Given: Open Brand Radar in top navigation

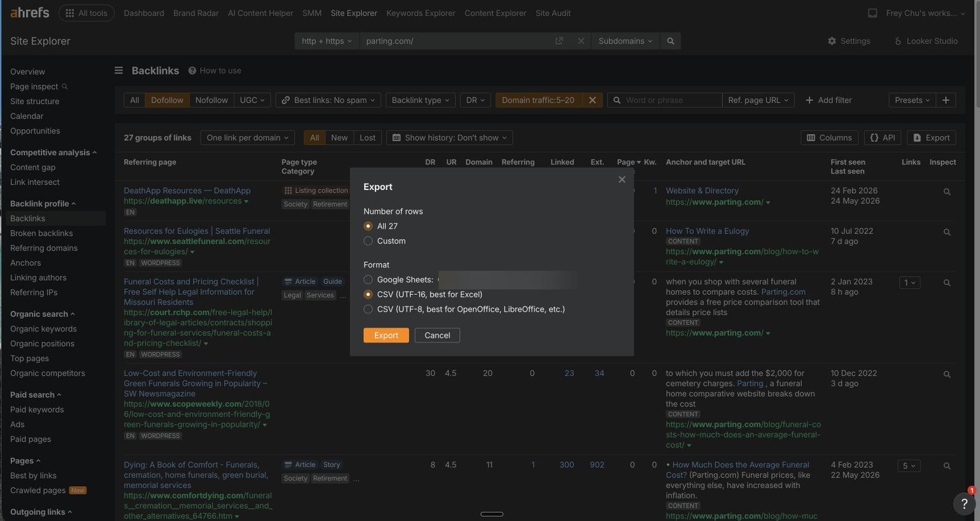Looking at the screenshot, I should tap(196, 13).
